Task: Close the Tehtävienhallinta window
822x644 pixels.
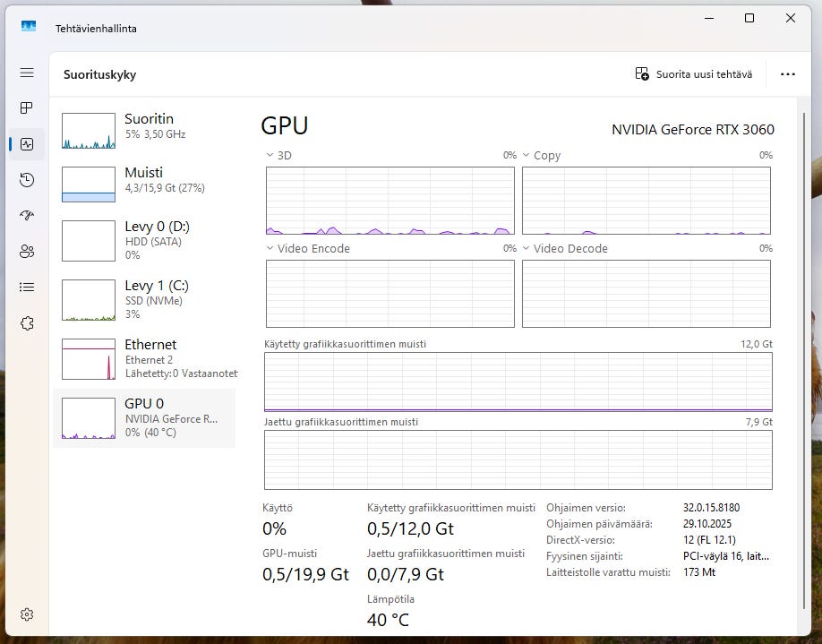Action: pos(791,18)
